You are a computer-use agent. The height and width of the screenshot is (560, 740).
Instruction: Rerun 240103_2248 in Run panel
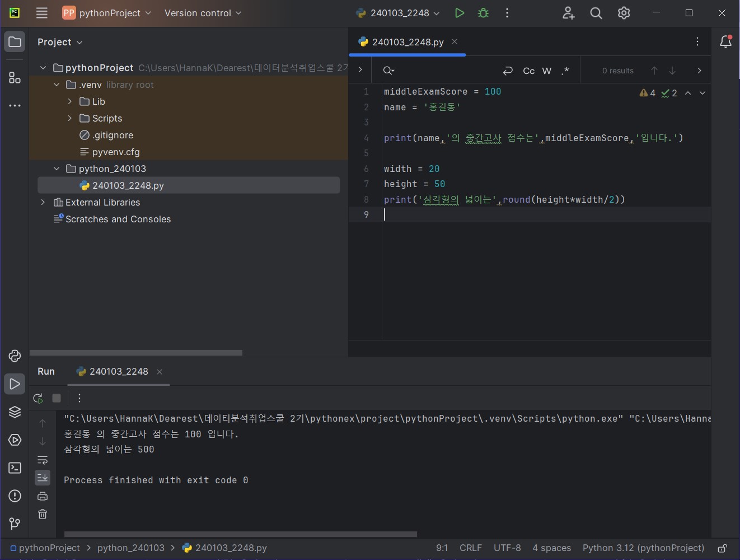click(x=38, y=398)
